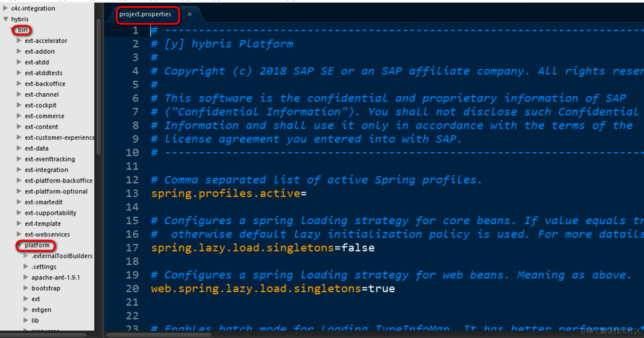This screenshot has height=338, width=644.
Task: Click spring.lazy.load.singletons key text
Action: [243, 248]
